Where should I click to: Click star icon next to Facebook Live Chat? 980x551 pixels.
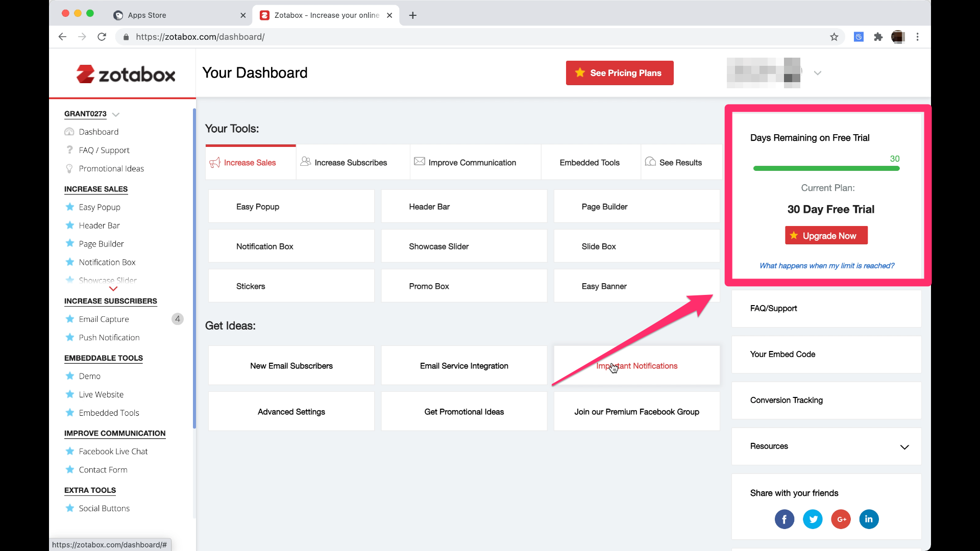70,452
